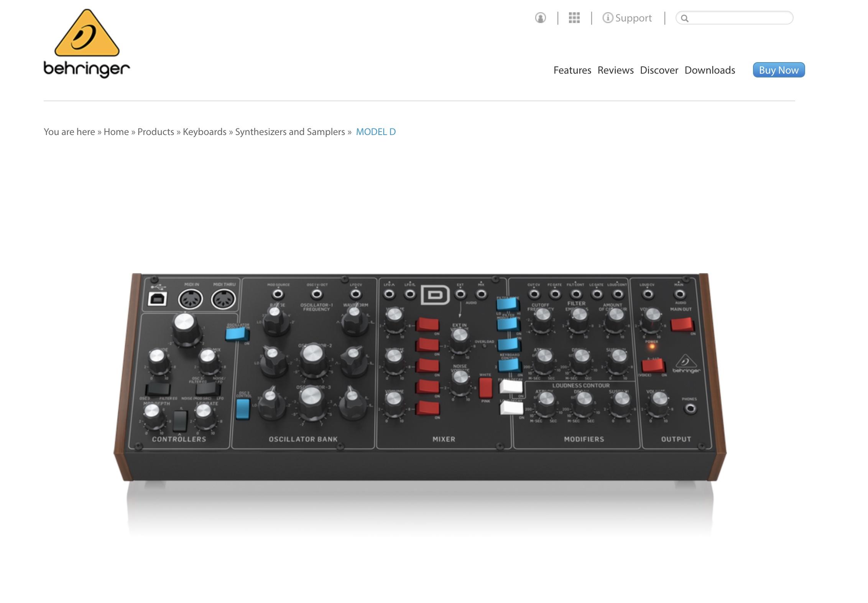Click the Discover menu item
This screenshot has height=603, width=868.
(x=659, y=70)
